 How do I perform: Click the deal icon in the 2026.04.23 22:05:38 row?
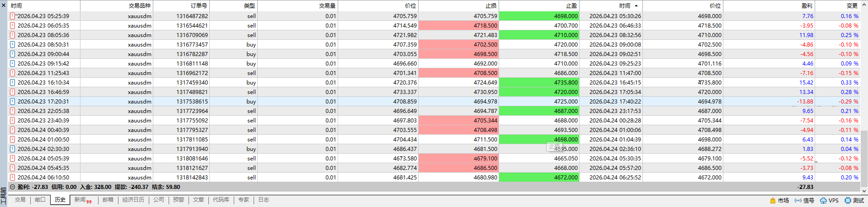(13, 111)
